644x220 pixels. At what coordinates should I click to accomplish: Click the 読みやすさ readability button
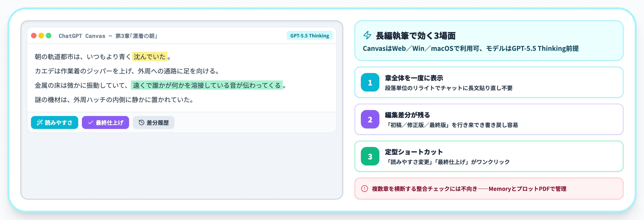coord(55,122)
